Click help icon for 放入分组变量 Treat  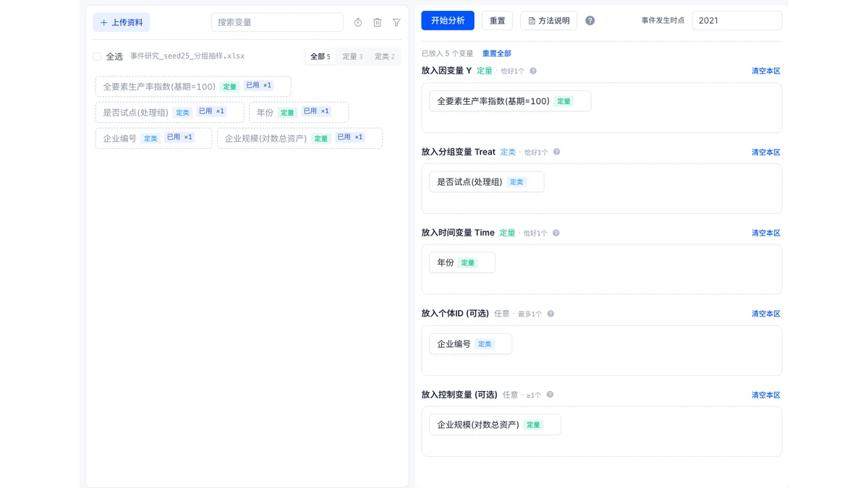point(557,152)
